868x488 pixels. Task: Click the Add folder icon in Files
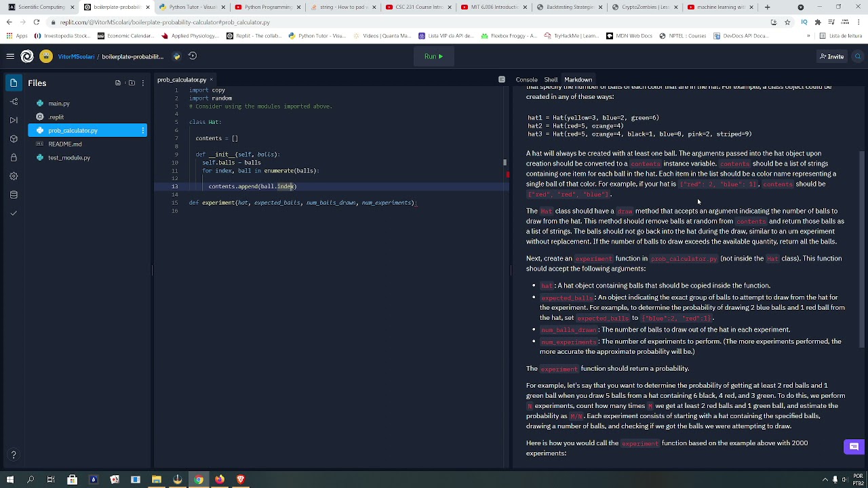pos(132,83)
